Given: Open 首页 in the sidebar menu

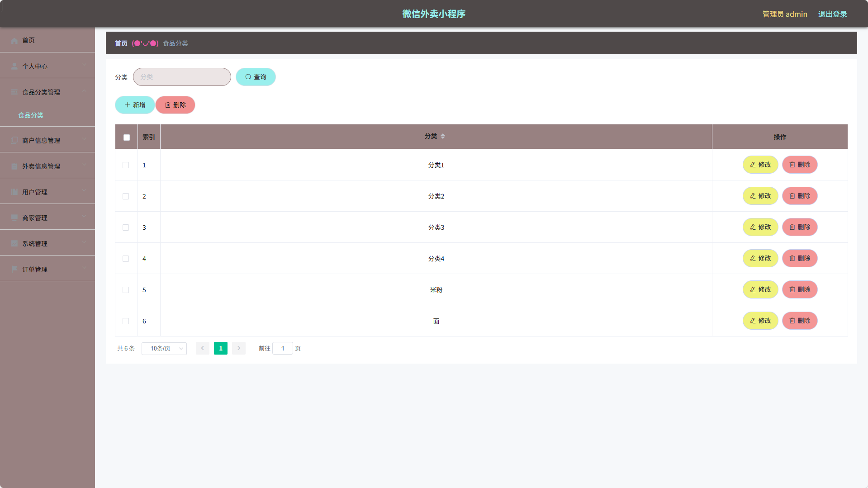Looking at the screenshot, I should [47, 40].
